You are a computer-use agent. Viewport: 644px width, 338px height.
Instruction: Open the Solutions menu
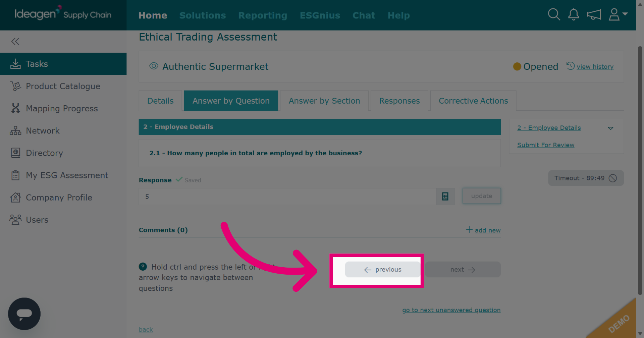[203, 15]
